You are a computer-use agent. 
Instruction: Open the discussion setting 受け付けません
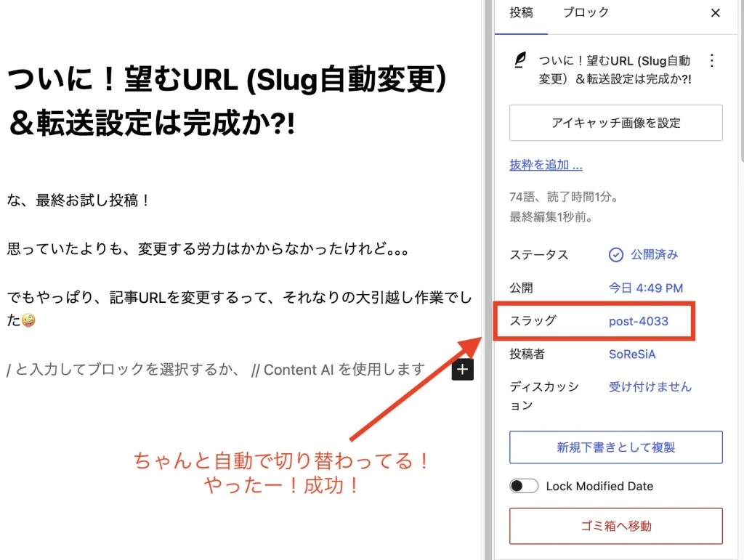pos(650,387)
